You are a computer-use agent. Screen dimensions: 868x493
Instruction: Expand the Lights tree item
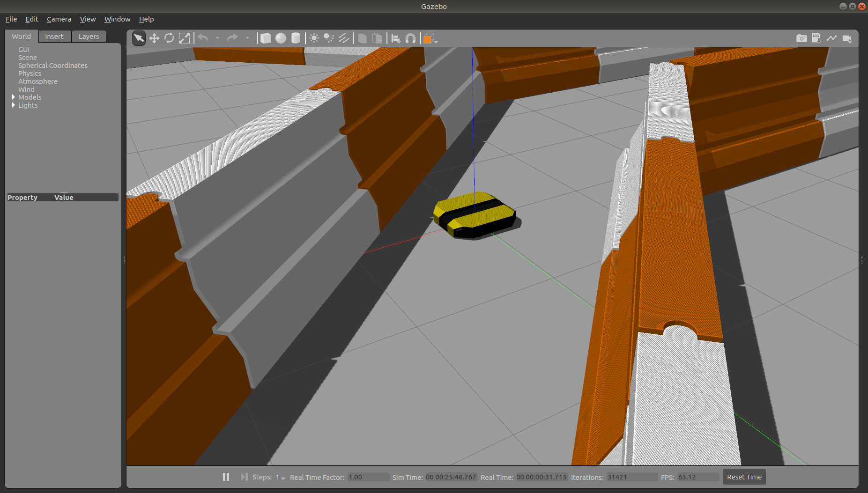tap(14, 105)
